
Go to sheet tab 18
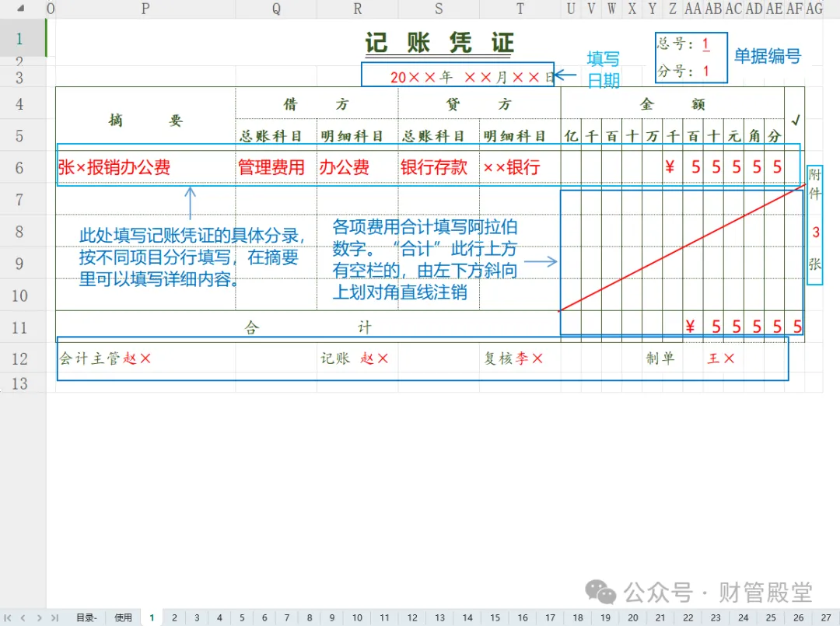[x=577, y=617]
